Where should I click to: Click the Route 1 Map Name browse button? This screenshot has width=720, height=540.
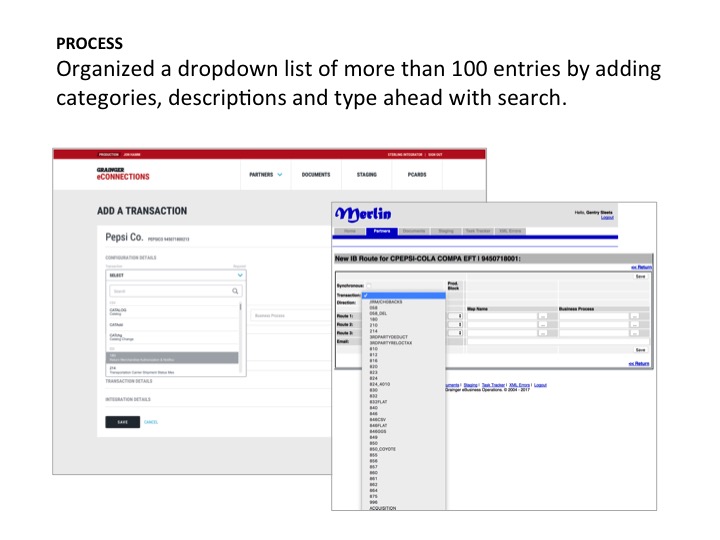pos(543,316)
